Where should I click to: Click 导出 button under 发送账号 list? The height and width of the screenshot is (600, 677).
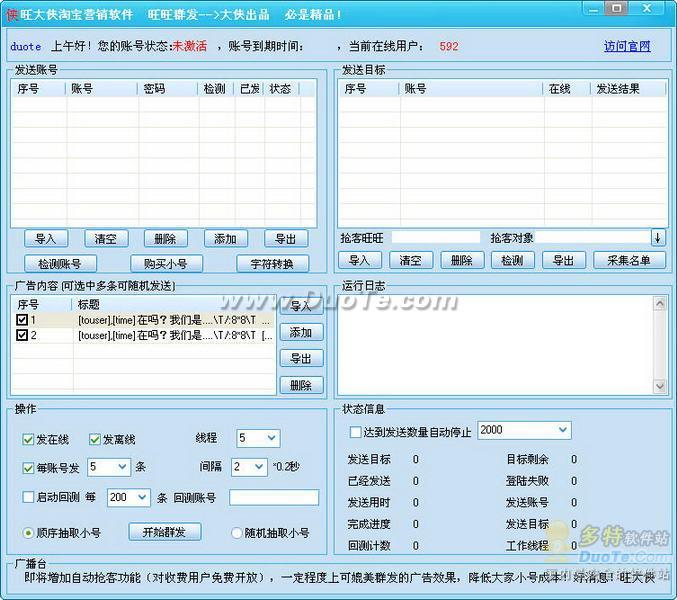click(x=286, y=238)
